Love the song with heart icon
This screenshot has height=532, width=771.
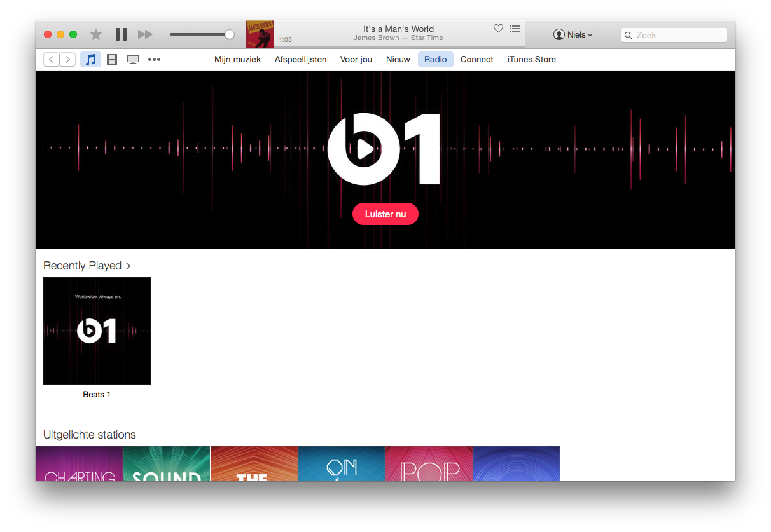[498, 29]
